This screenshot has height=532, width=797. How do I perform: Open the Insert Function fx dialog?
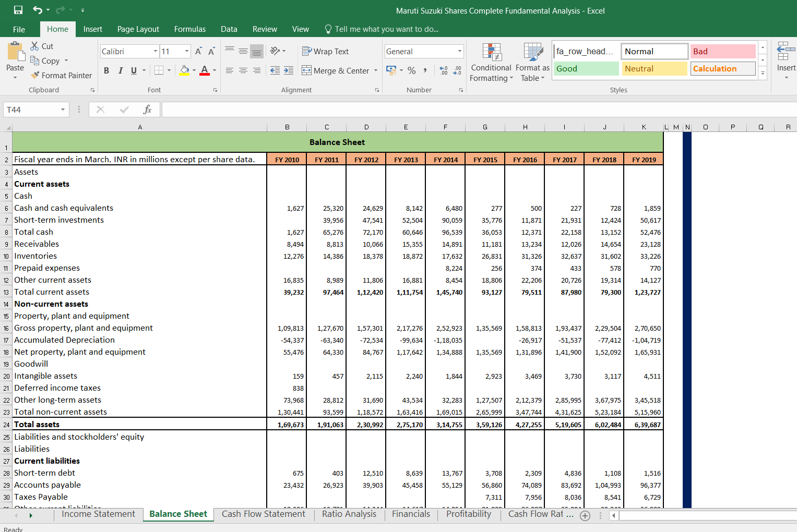tap(148, 110)
